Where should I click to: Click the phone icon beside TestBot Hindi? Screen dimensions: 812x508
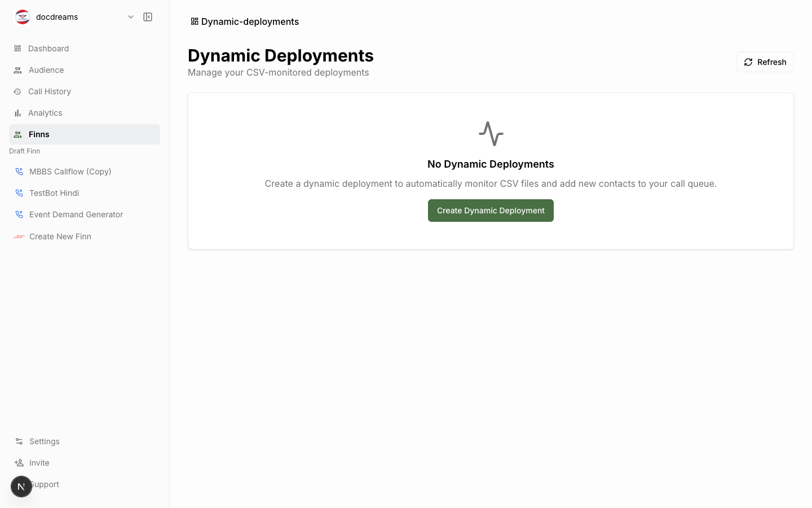(x=19, y=193)
